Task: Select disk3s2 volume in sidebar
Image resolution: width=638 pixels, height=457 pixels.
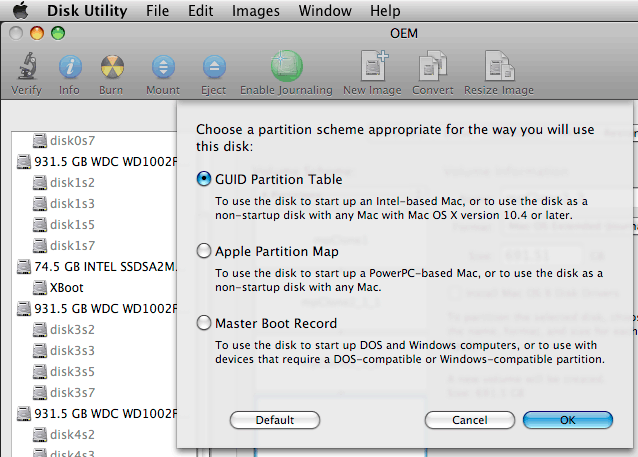Action: [x=64, y=330]
